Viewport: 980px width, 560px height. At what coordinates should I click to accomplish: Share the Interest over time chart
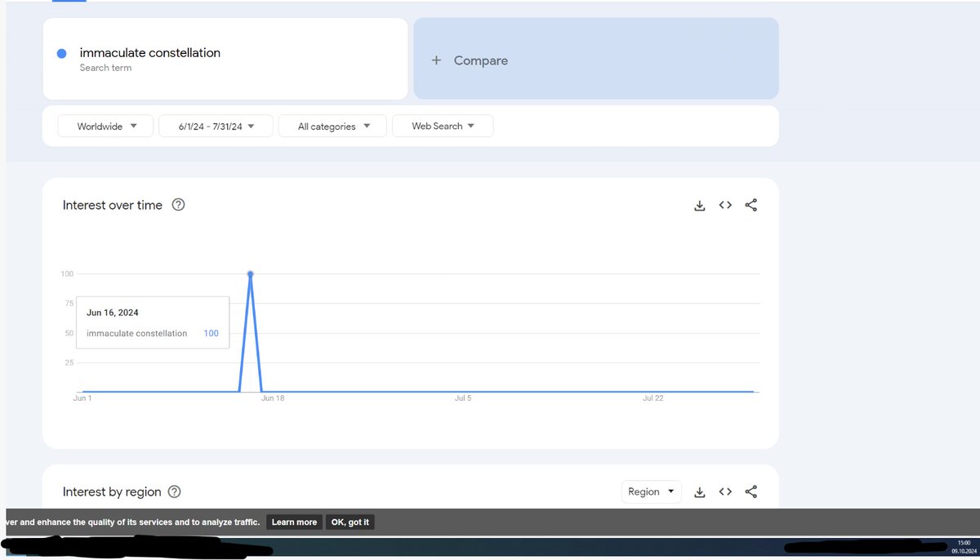(x=751, y=206)
